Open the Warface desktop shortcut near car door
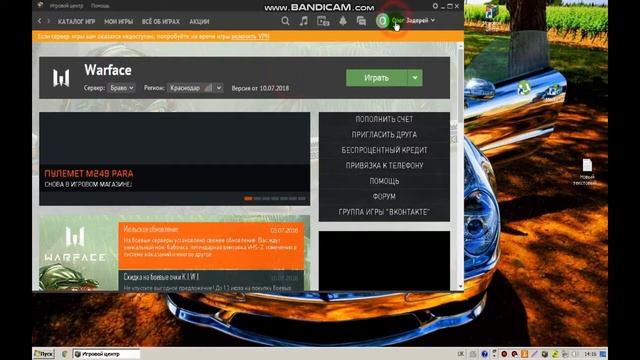This screenshot has width=640, height=360. (553, 92)
